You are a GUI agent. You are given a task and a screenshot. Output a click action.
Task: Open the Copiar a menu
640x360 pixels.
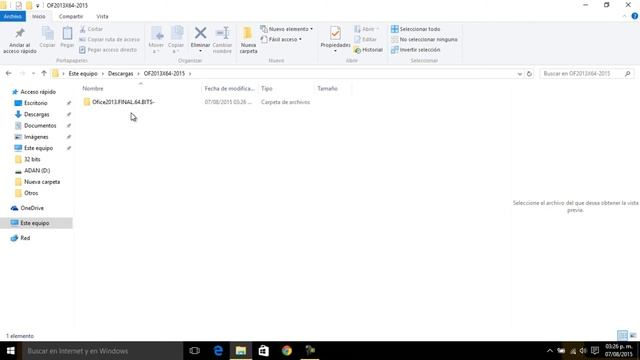[x=176, y=40]
